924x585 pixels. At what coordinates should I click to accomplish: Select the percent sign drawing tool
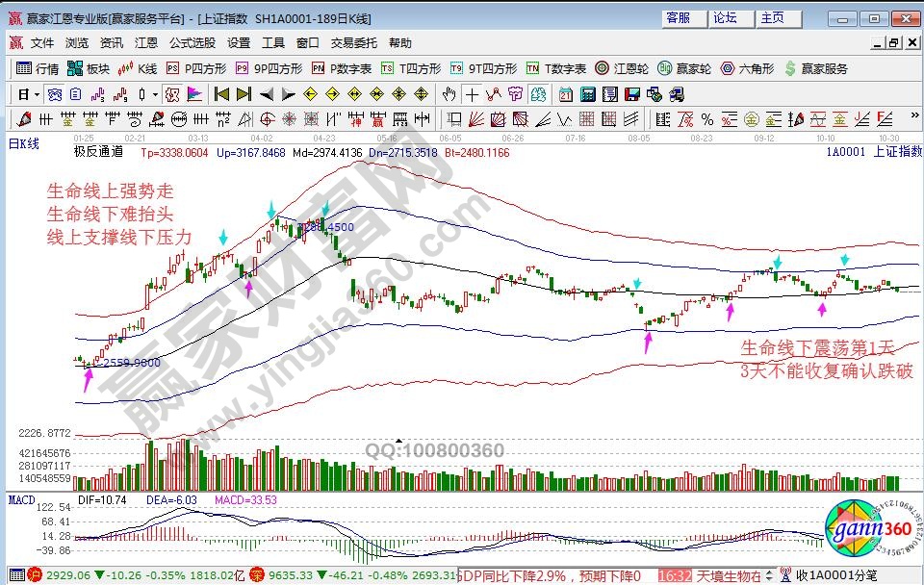pos(707,119)
